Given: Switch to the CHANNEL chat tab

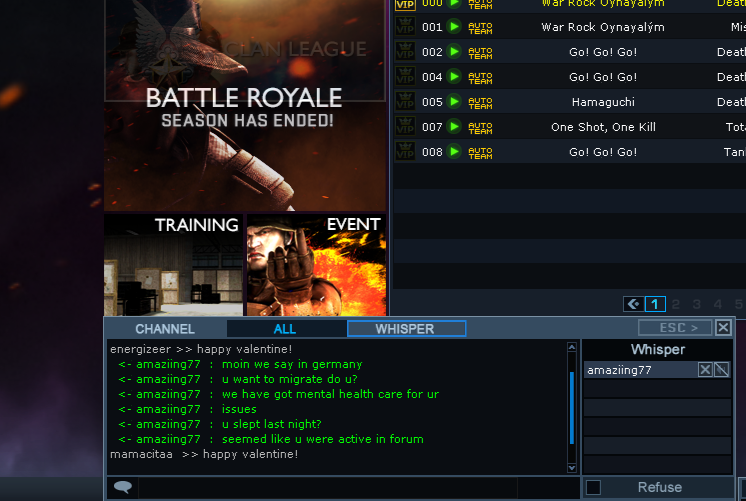Looking at the screenshot, I should [165, 329].
